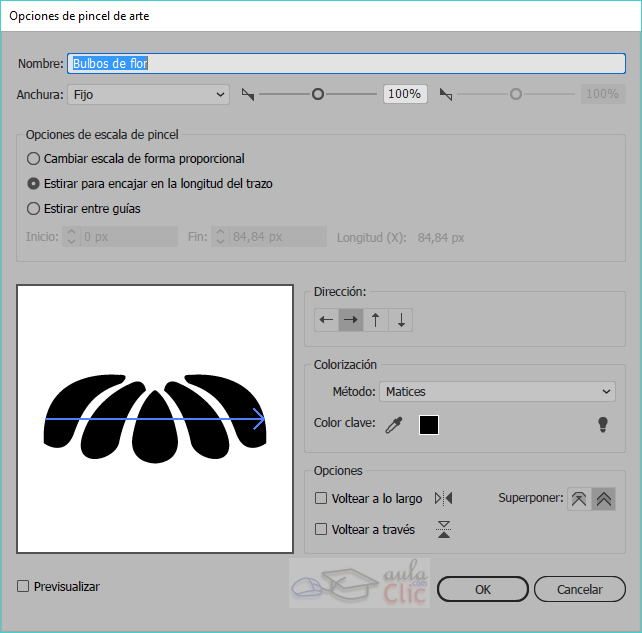Select the left arrow direction button
This screenshot has width=642, height=633.
click(326, 320)
